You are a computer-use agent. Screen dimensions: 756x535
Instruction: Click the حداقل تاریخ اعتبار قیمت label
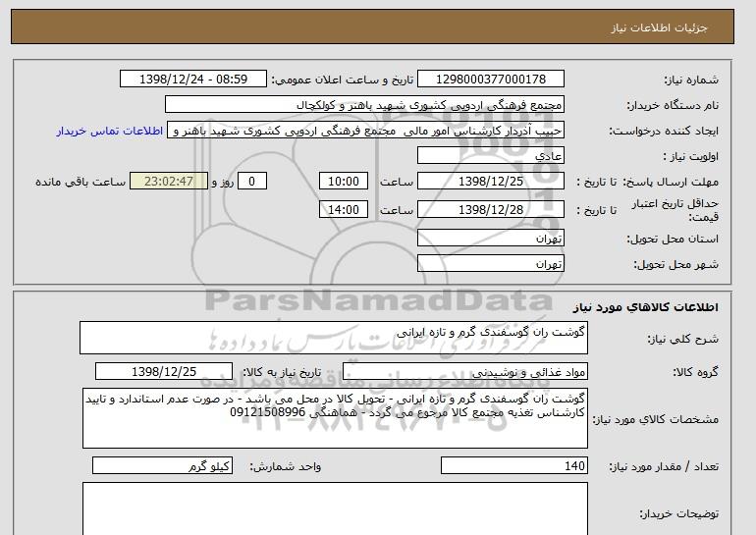click(675, 211)
